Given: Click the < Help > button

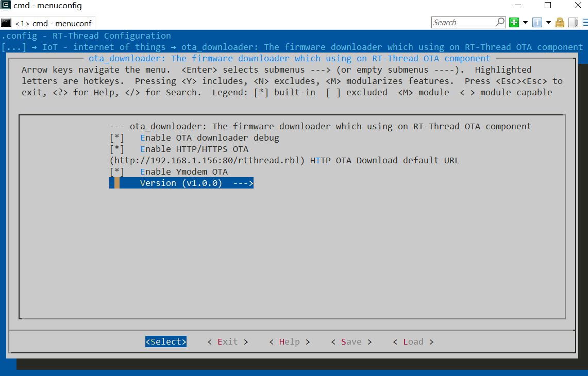Looking at the screenshot, I should (290, 341).
